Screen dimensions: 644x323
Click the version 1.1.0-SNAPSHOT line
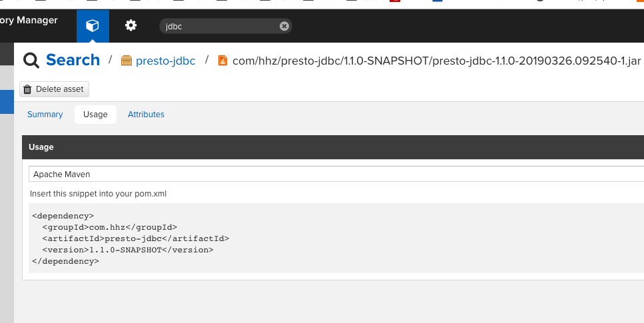pos(128,250)
